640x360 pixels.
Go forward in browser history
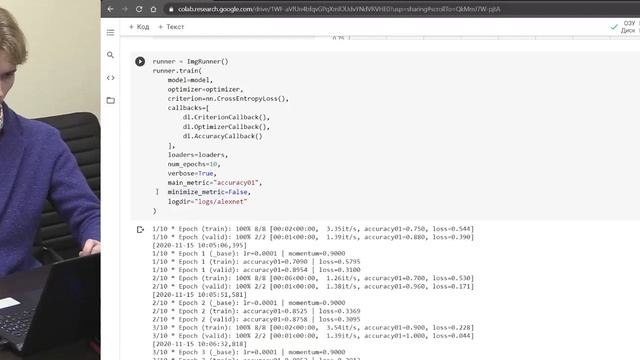(x=125, y=9)
